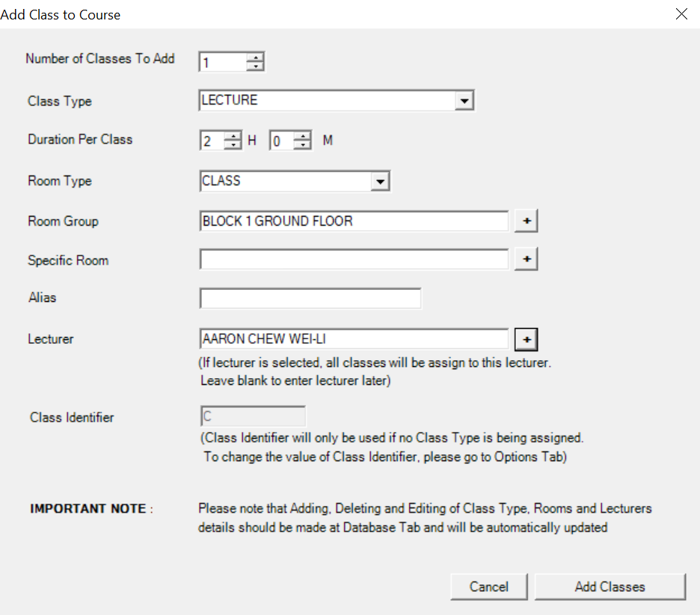Click the plus button beside Room Group

pos(526,221)
